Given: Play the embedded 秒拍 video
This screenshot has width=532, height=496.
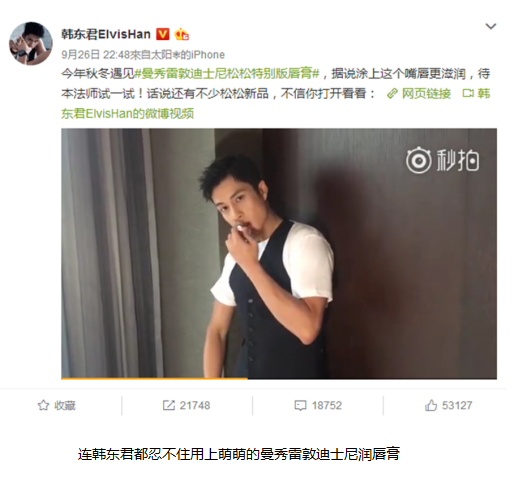Looking at the screenshot, I should click(279, 253).
